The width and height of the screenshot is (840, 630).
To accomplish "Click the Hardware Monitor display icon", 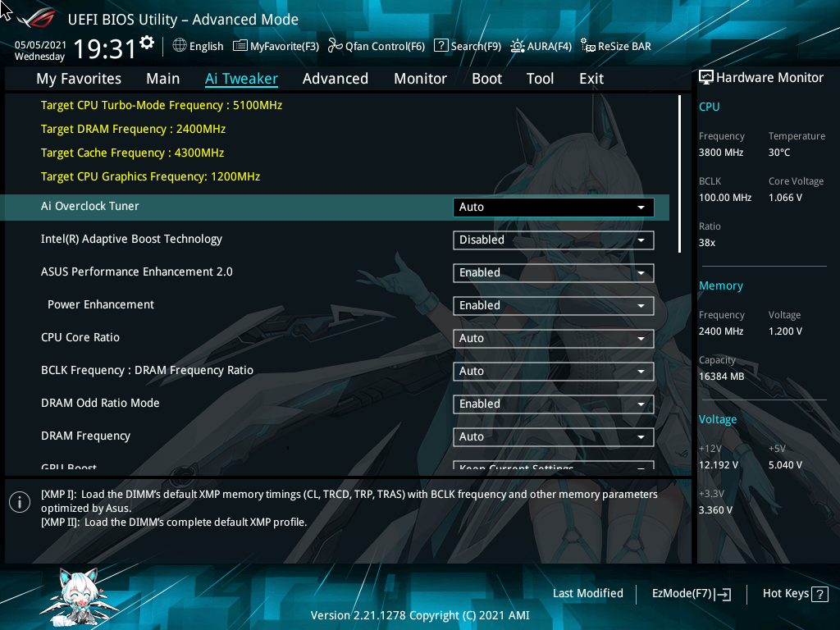I will coord(706,78).
